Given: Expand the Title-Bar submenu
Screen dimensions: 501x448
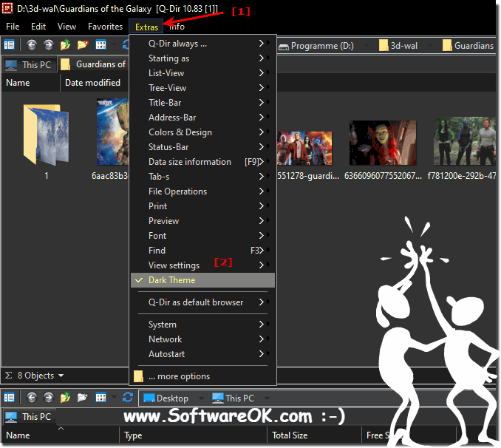Looking at the screenshot, I should 203,103.
